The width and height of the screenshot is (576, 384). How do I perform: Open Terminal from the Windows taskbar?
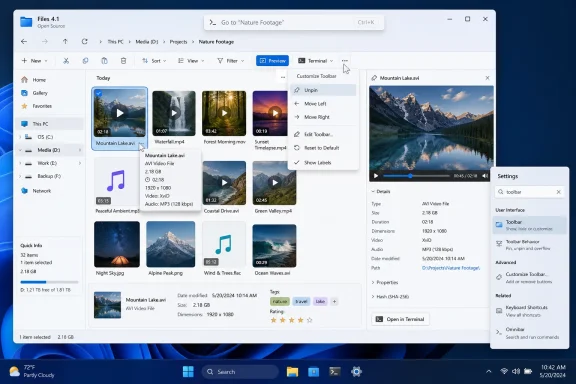coord(335,372)
